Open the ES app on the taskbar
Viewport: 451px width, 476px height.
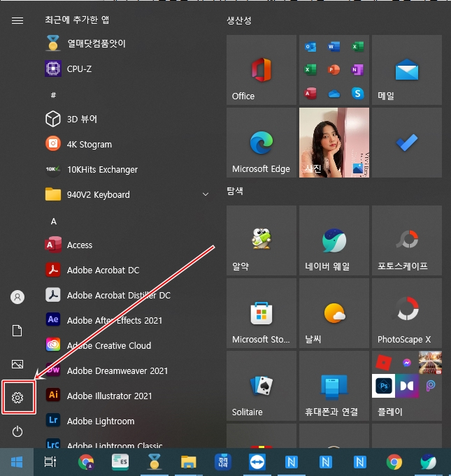tap(120, 462)
